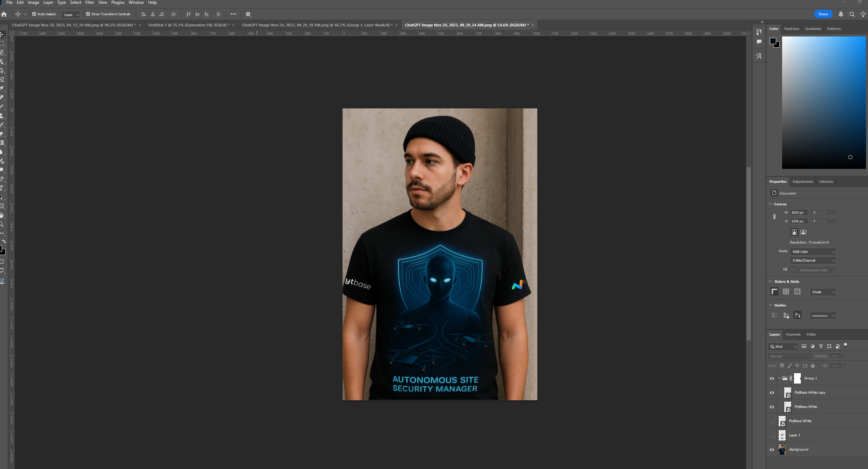The width and height of the screenshot is (868, 469).
Task: Open the Filter menu
Action: coord(89,2)
